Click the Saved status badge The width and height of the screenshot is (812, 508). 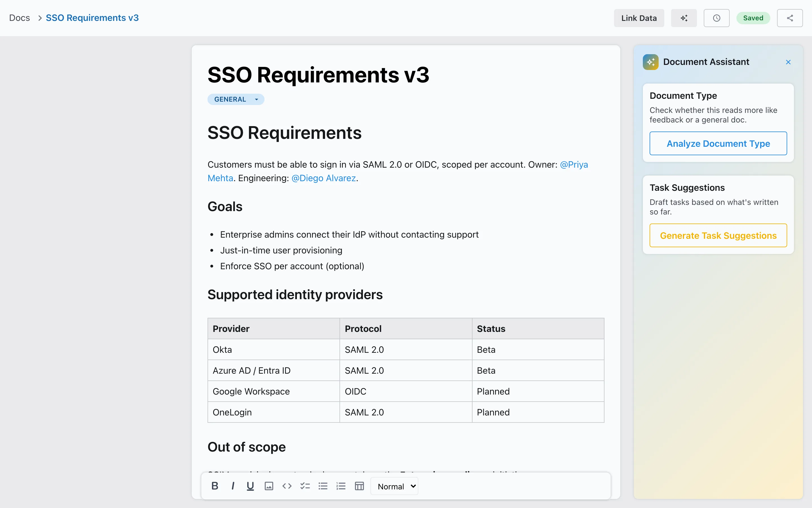click(x=753, y=18)
